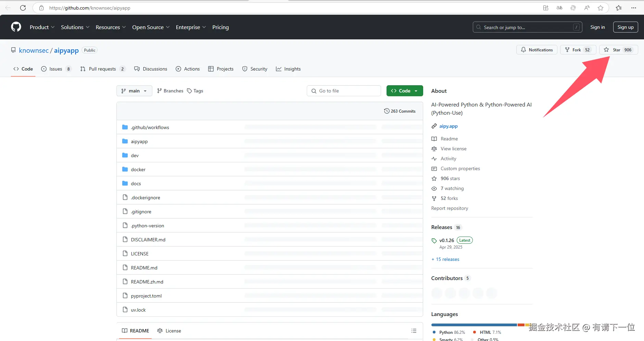Click the read aloud icon
Viewport: 644px width, 341px height.
587,8
